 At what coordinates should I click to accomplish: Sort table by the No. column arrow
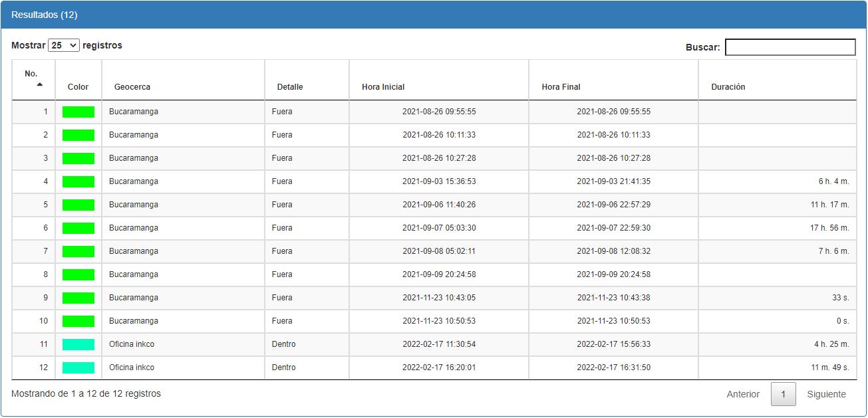[39, 84]
